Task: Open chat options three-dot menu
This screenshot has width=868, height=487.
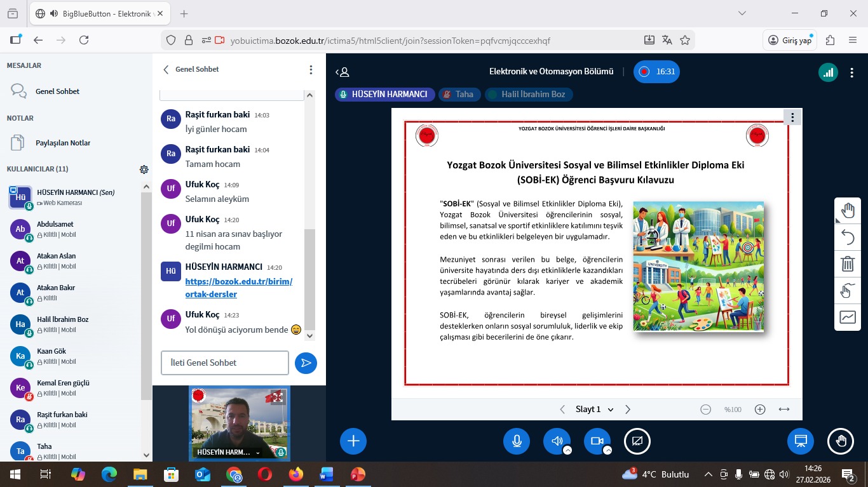Action: [311, 70]
